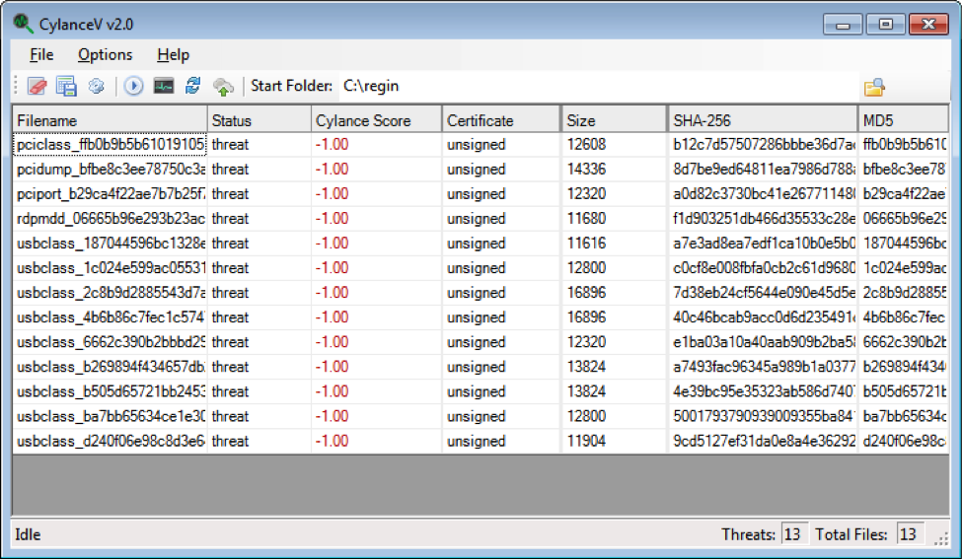Click the SHA-256 hash starting 500179379093

click(x=764, y=416)
